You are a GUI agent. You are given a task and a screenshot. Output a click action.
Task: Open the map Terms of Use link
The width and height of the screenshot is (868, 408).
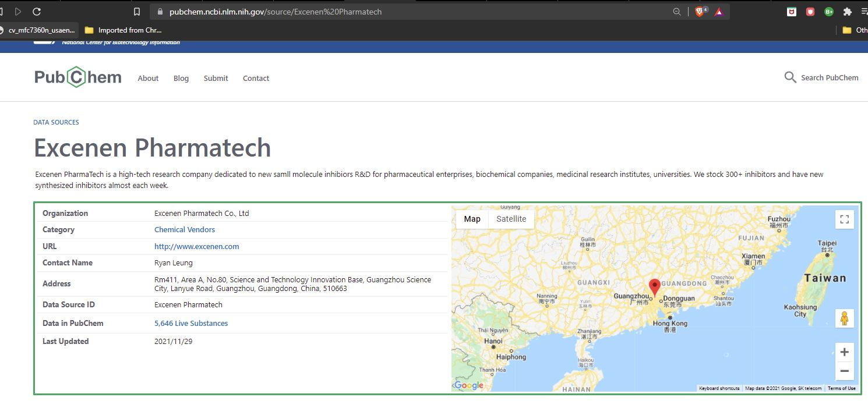(x=842, y=388)
